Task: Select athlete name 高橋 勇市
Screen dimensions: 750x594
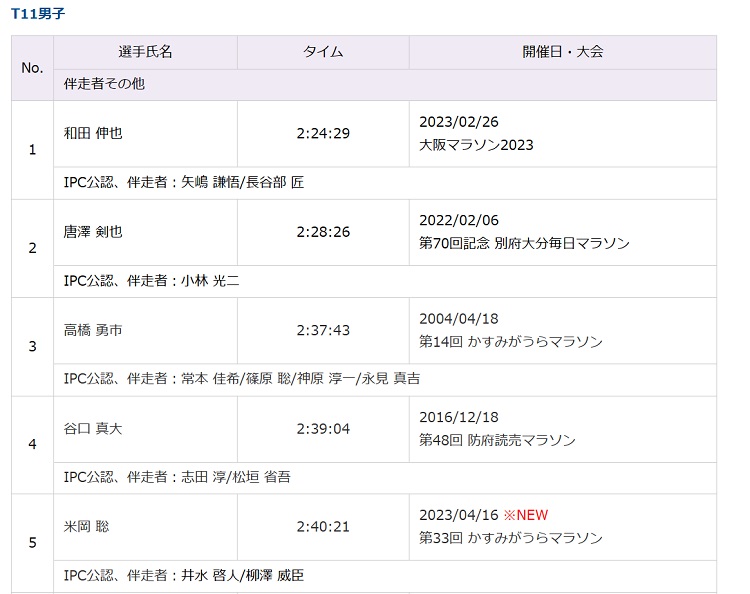Action: (93, 329)
